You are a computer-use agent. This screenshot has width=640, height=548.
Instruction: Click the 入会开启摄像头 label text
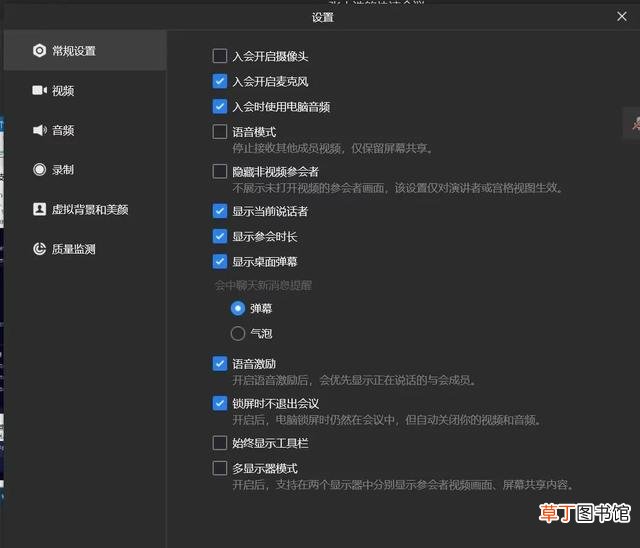tap(270, 56)
